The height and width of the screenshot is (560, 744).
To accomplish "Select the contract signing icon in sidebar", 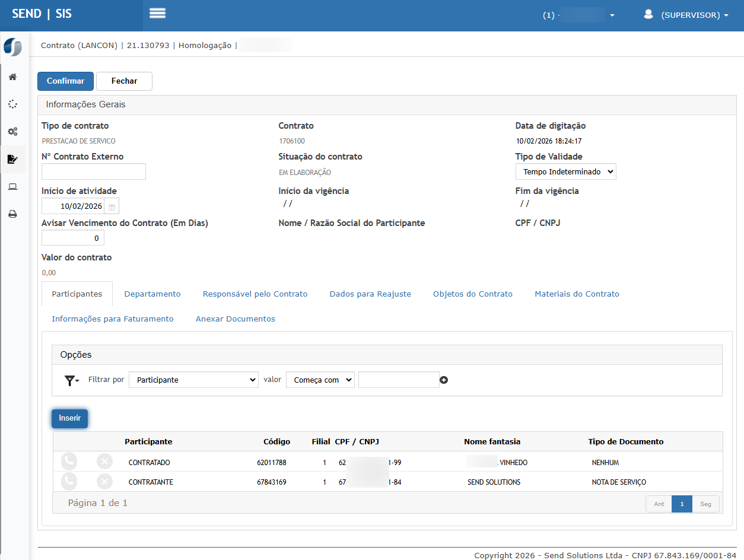I will 12,159.
